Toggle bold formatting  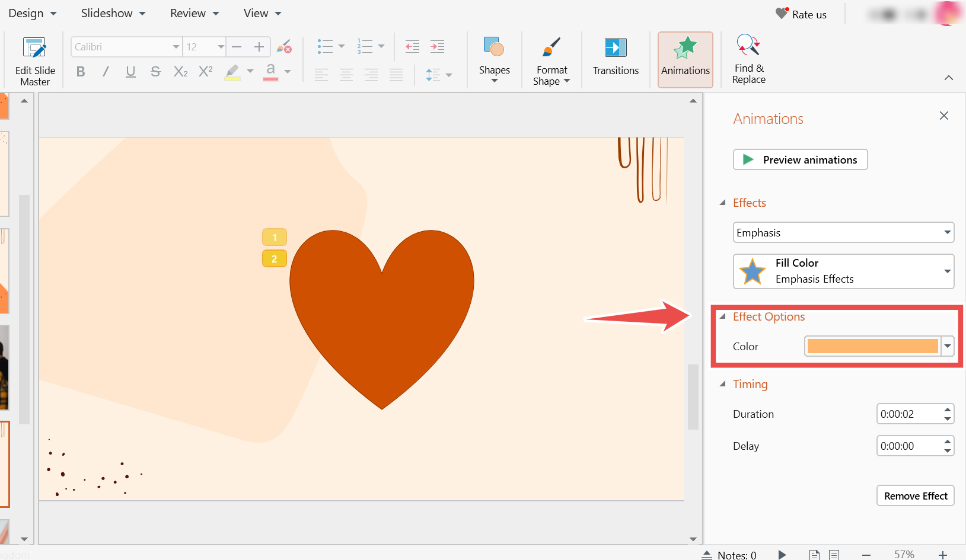81,72
